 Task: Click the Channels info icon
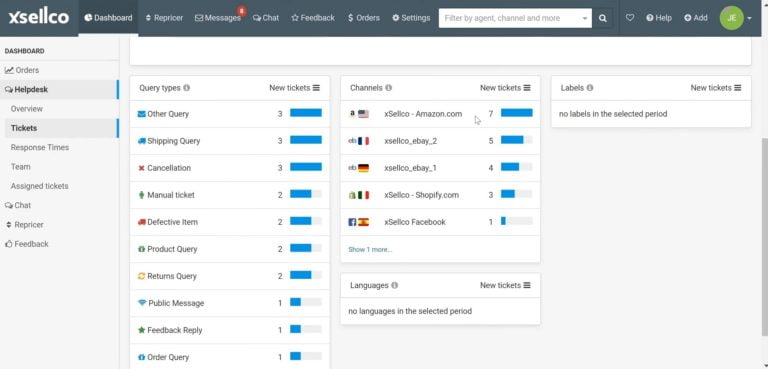[x=388, y=88]
